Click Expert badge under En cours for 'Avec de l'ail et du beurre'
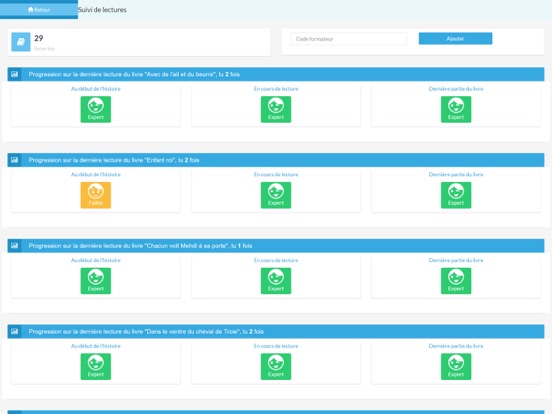 tap(276, 109)
